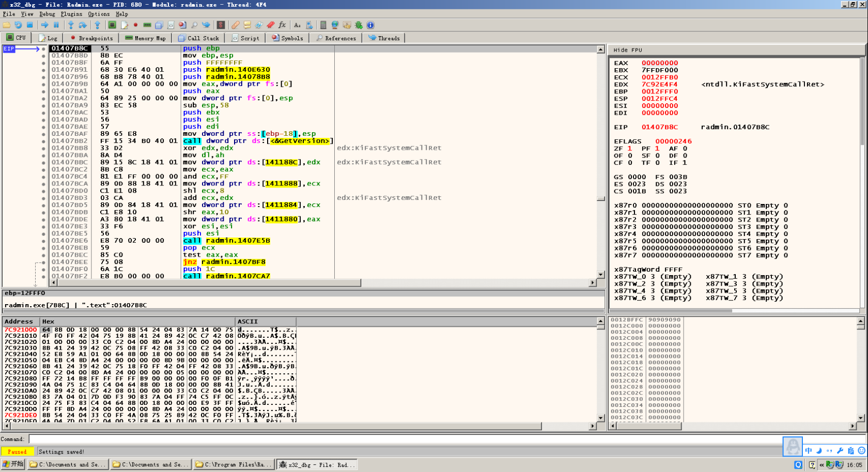The width and height of the screenshot is (868, 472).
Task: Click the Memory map toolbar icon
Action: pyautogui.click(x=147, y=25)
